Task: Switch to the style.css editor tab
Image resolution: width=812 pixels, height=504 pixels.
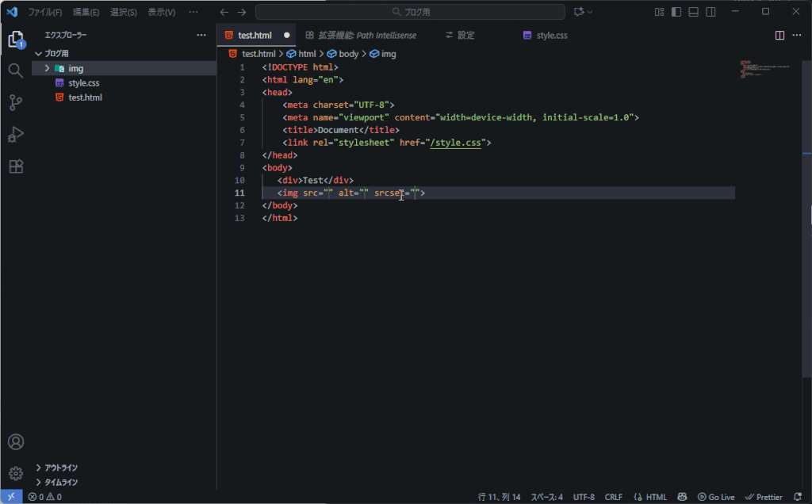Action: point(551,36)
